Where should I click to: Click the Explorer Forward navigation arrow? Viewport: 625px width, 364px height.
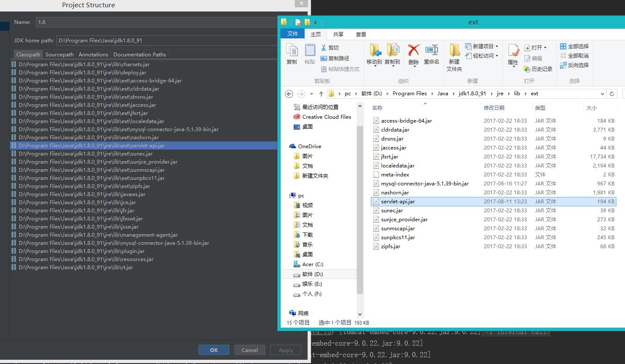click(x=301, y=94)
